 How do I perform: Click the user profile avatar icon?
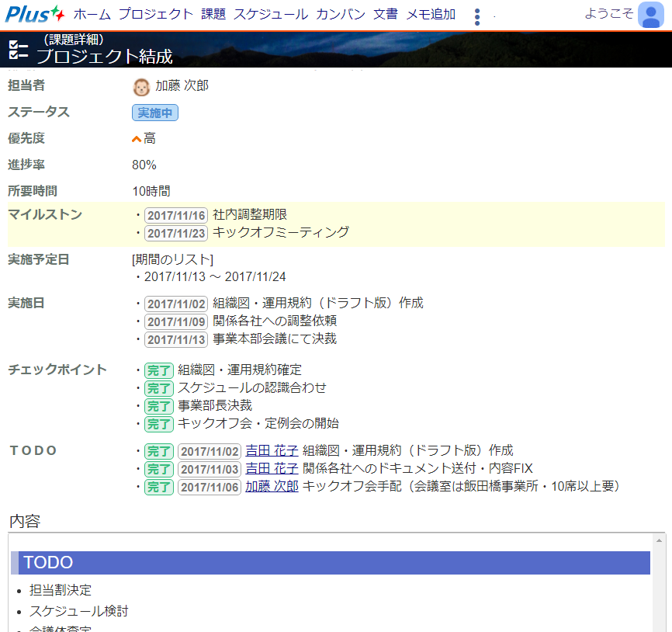tap(649, 15)
